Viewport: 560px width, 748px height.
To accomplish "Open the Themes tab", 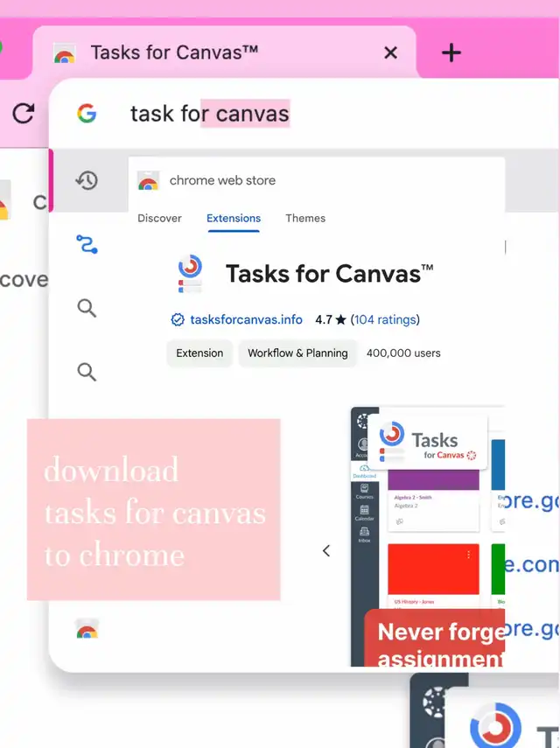I will click(305, 219).
